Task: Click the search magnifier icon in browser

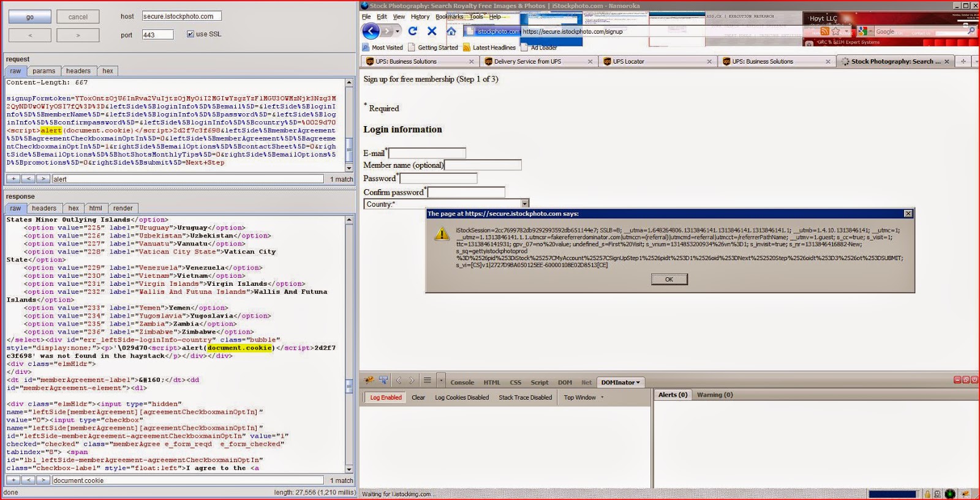Action: click(x=971, y=31)
